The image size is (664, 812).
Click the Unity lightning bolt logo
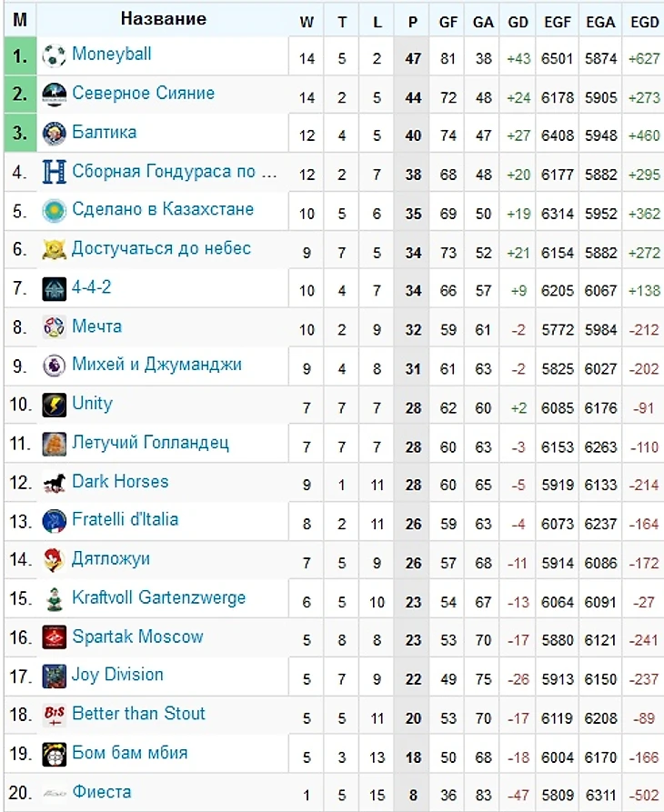tap(55, 405)
